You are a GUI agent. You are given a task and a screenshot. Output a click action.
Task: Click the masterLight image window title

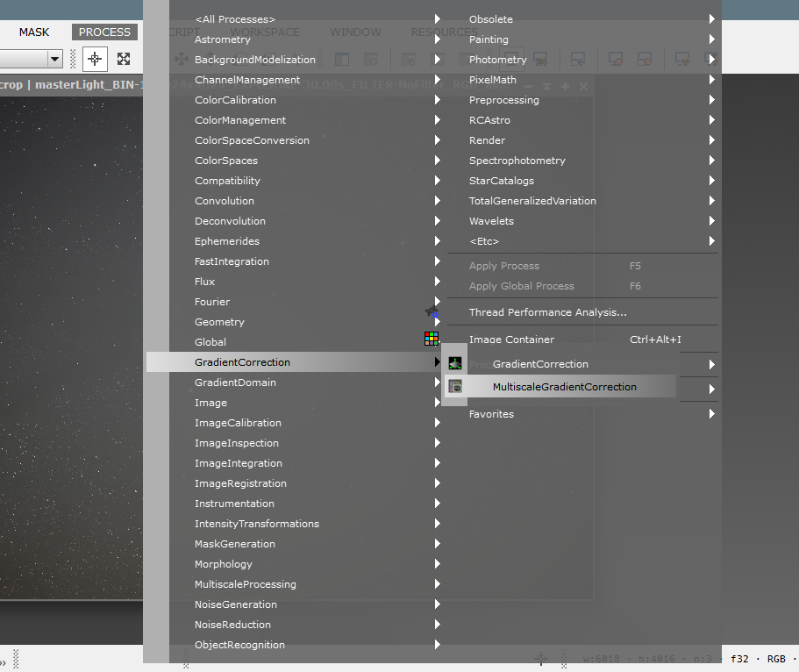pos(70,85)
